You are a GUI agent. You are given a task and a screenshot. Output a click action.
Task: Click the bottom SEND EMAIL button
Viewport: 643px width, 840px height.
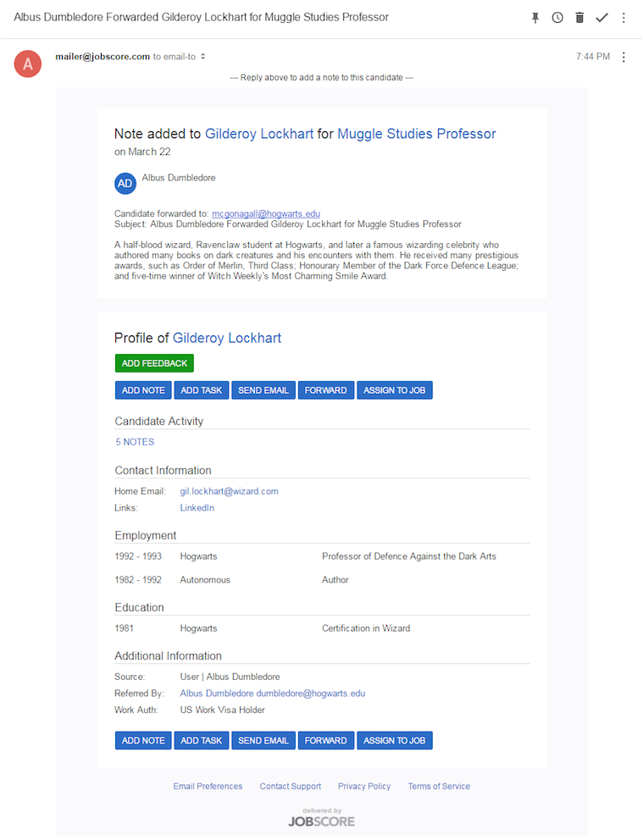click(x=263, y=740)
